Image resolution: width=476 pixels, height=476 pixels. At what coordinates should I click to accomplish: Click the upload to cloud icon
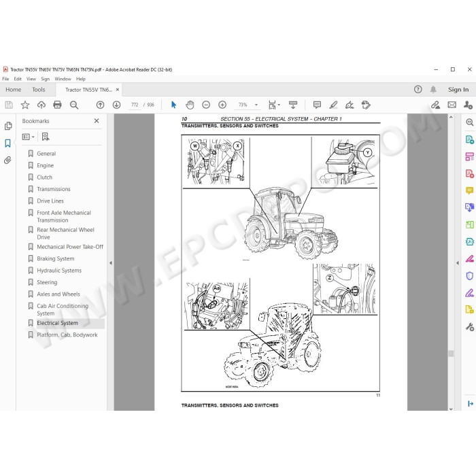click(x=41, y=105)
